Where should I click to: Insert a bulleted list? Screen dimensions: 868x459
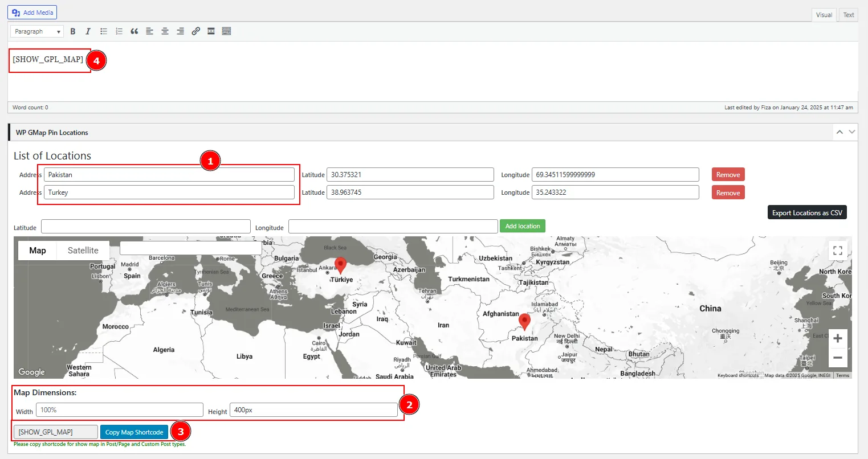(x=104, y=31)
